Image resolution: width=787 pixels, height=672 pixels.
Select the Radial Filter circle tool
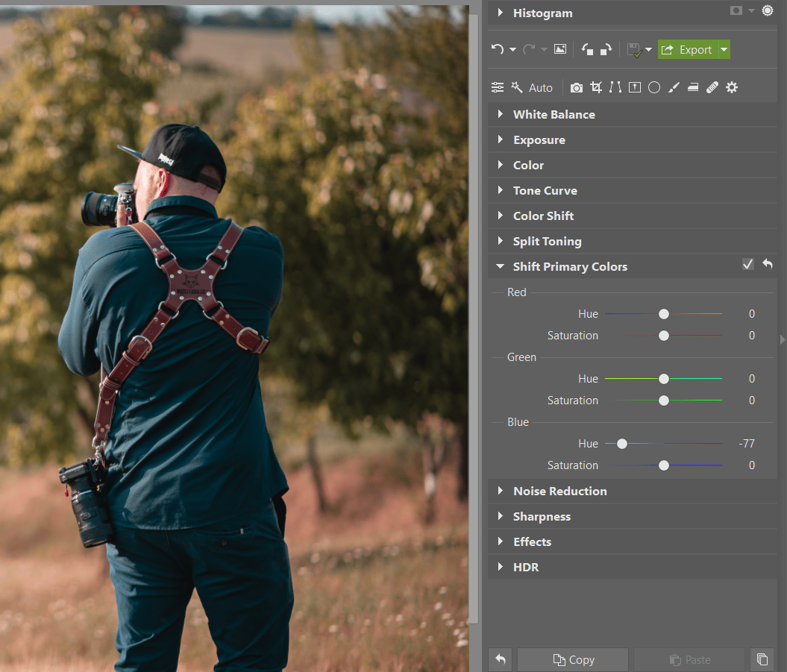pos(654,88)
